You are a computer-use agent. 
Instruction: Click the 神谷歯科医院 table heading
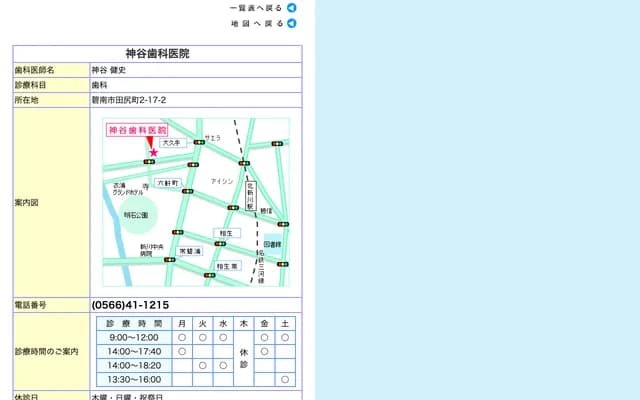click(157, 53)
